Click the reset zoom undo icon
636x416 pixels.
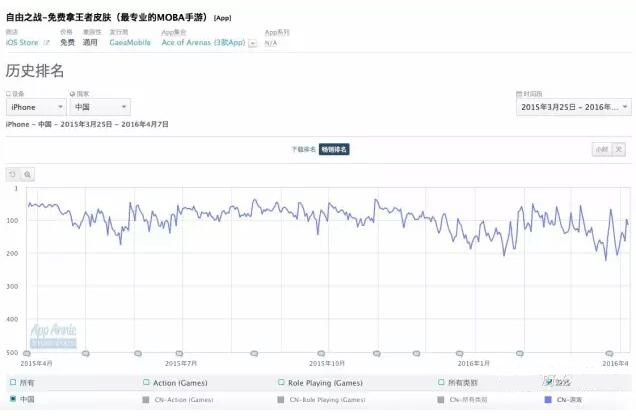click(x=13, y=174)
